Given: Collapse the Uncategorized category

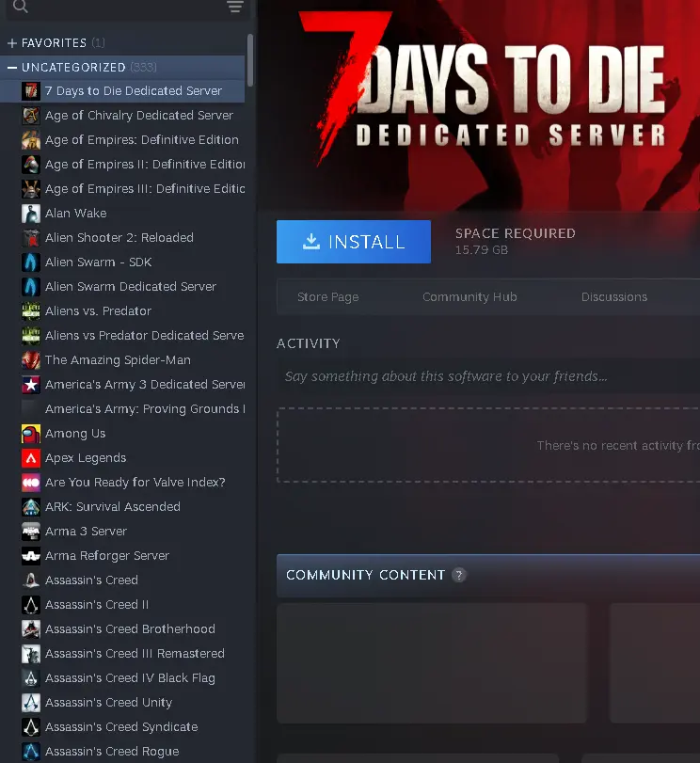Looking at the screenshot, I should click(x=12, y=68).
